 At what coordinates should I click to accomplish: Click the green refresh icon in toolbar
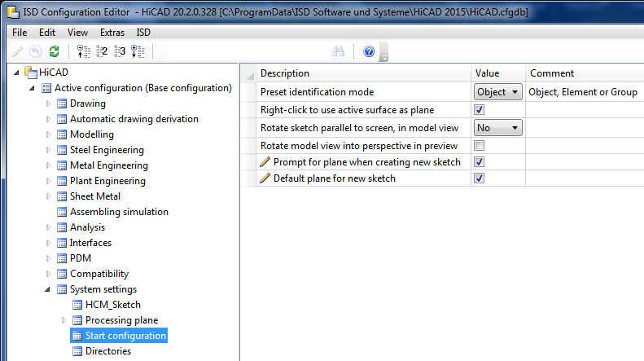click(54, 51)
